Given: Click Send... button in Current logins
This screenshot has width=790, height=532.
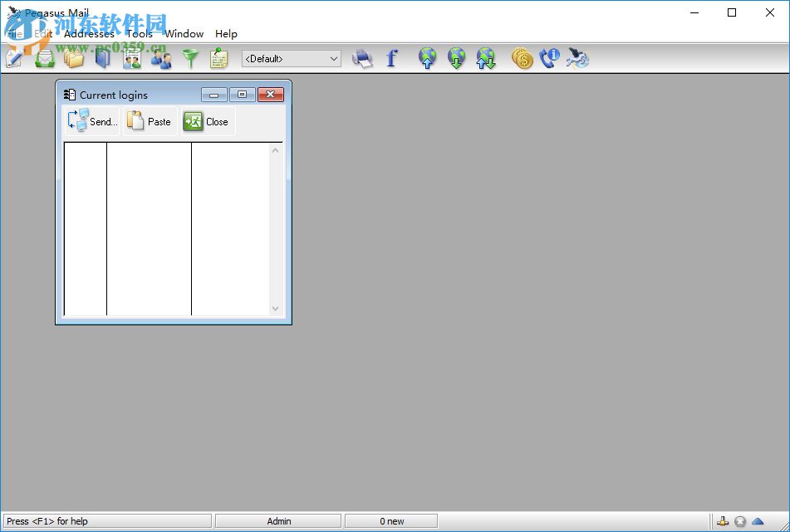Looking at the screenshot, I should pos(92,121).
